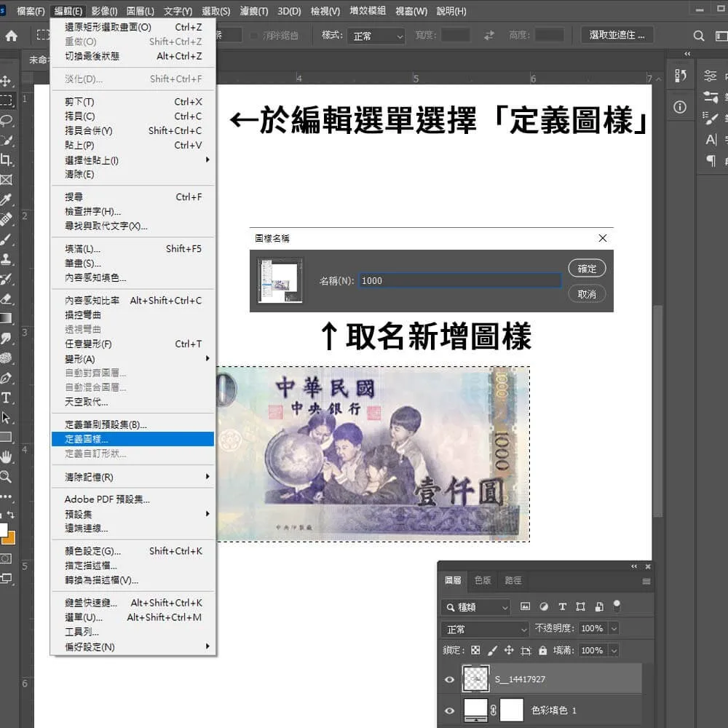Select the Frame tool
Screen dimensions: 728x728
(x=6, y=180)
